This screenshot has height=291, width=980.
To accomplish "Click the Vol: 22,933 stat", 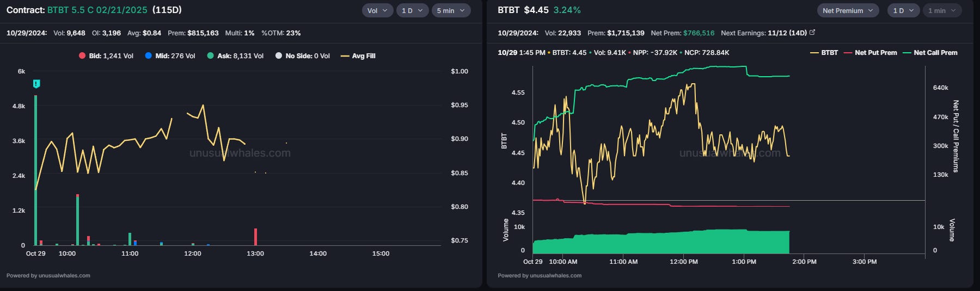I will [563, 33].
